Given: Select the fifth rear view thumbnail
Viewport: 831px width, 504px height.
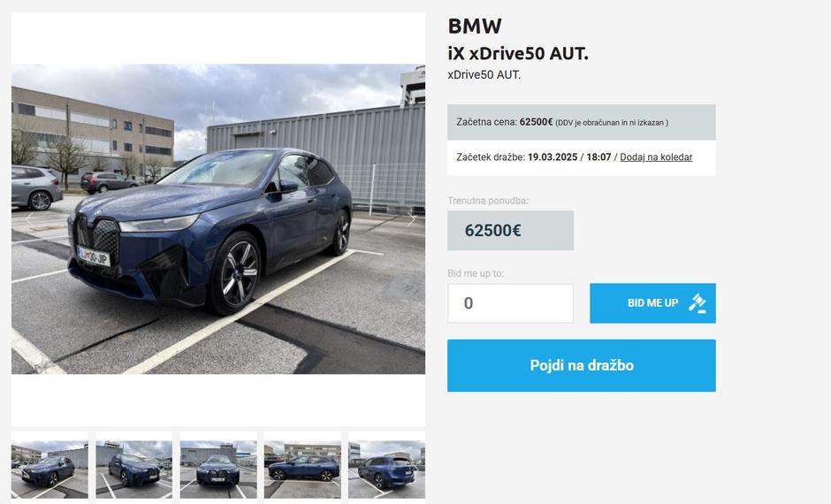Looking at the screenshot, I should click(387, 465).
